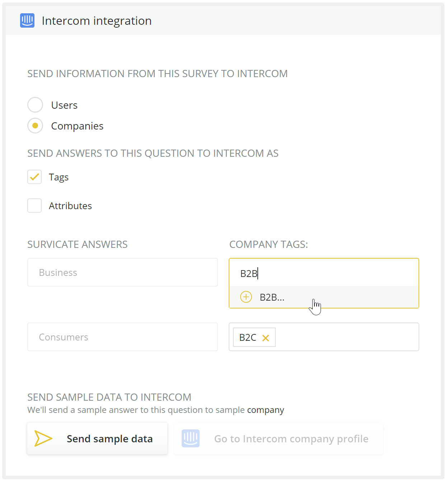This screenshot has height=485, width=448.
Task: Click the Intercom integration heading
Action: point(97,21)
